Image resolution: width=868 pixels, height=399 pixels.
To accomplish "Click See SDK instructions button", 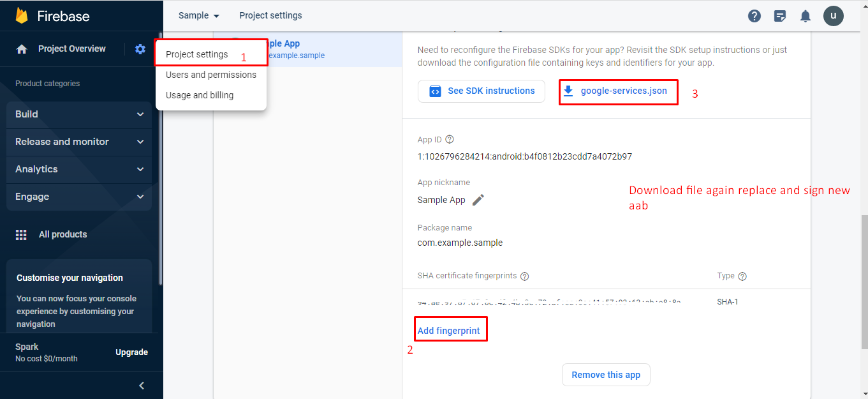I will click(x=482, y=91).
